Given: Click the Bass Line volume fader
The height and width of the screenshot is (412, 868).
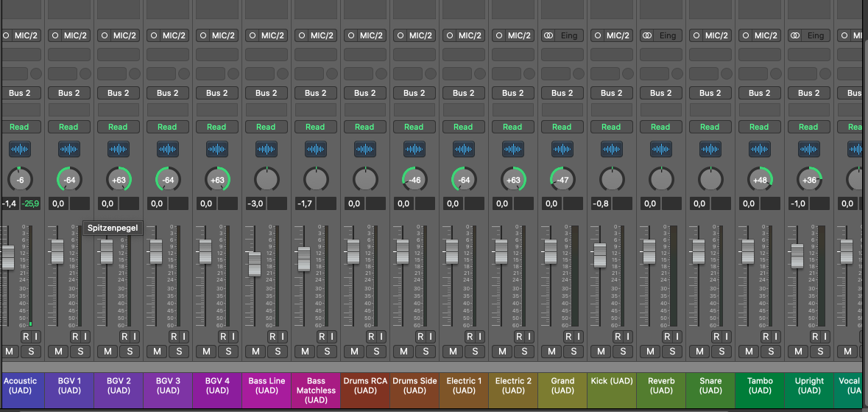Looking at the screenshot, I should [255, 264].
